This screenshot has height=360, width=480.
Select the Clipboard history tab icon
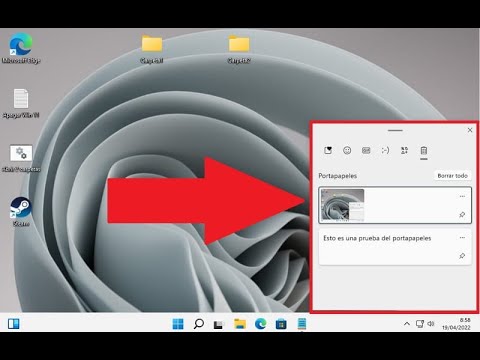[424, 151]
